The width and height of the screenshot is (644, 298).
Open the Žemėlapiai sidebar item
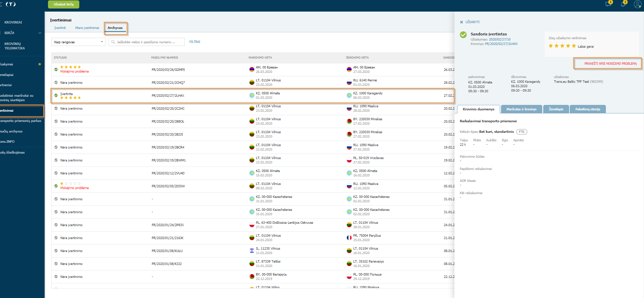7,75
